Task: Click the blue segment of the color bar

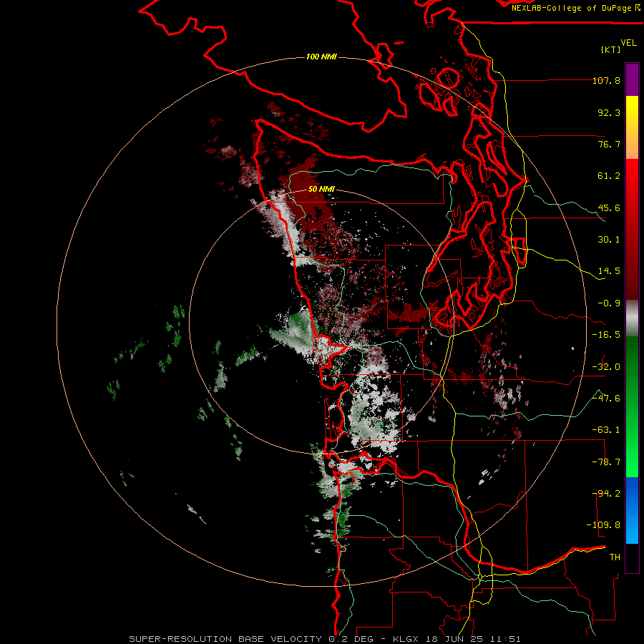Action: [x=632, y=510]
